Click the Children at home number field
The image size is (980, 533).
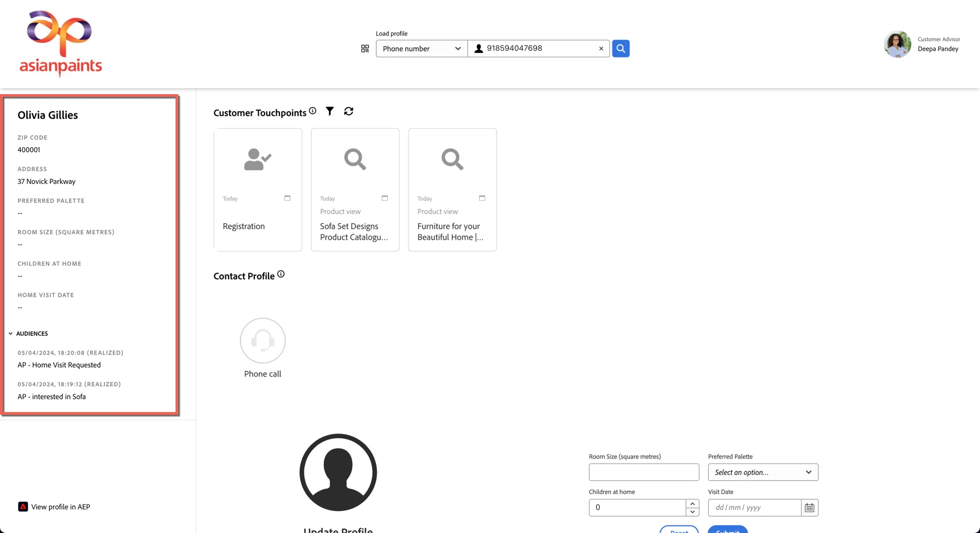[x=637, y=507]
